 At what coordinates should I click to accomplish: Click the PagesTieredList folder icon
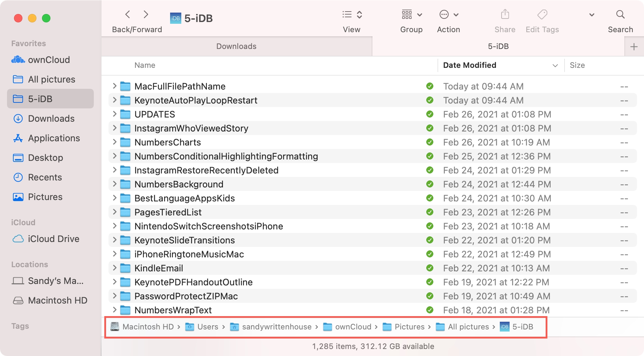125,212
